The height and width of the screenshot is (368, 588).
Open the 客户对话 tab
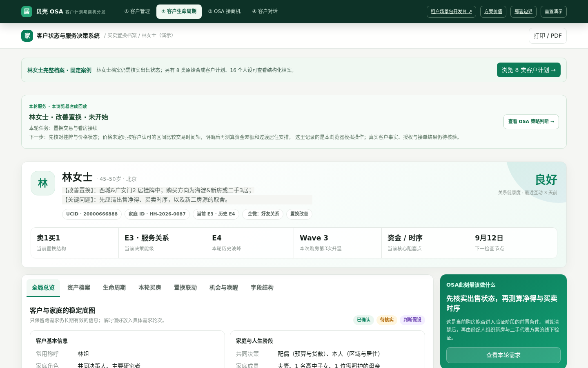coord(265,11)
